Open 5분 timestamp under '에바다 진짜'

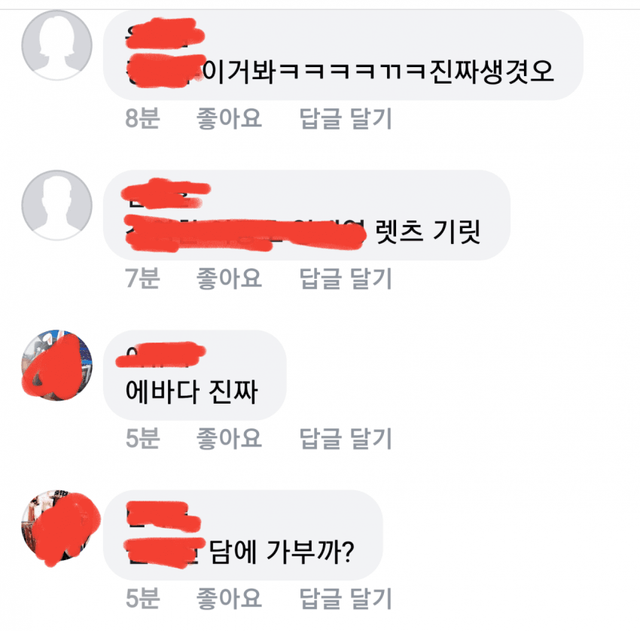coord(142,438)
